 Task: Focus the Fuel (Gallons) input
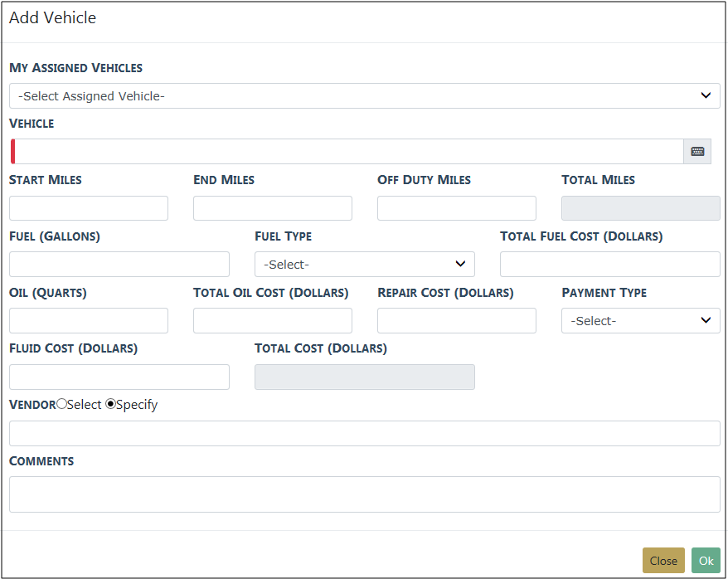click(119, 265)
